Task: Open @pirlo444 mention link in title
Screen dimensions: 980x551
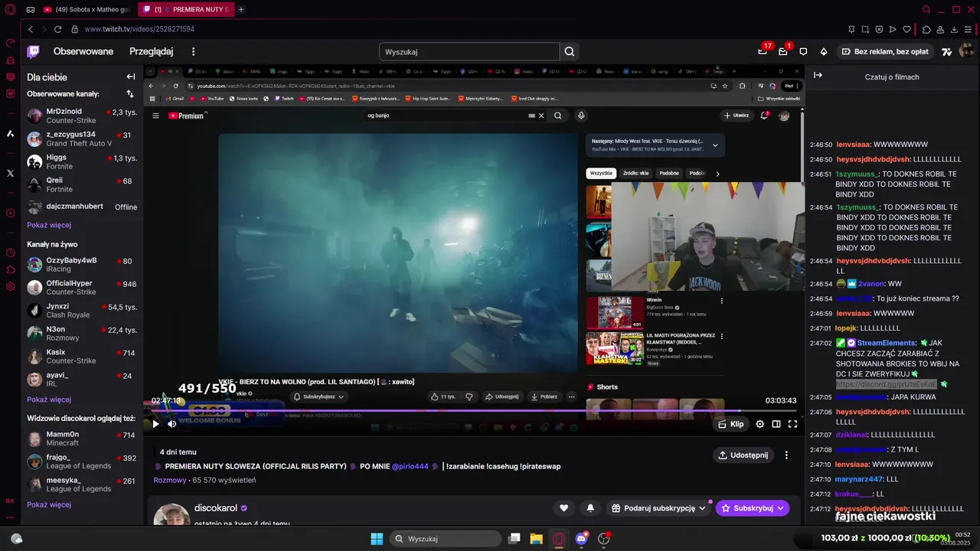Action: coord(410,466)
